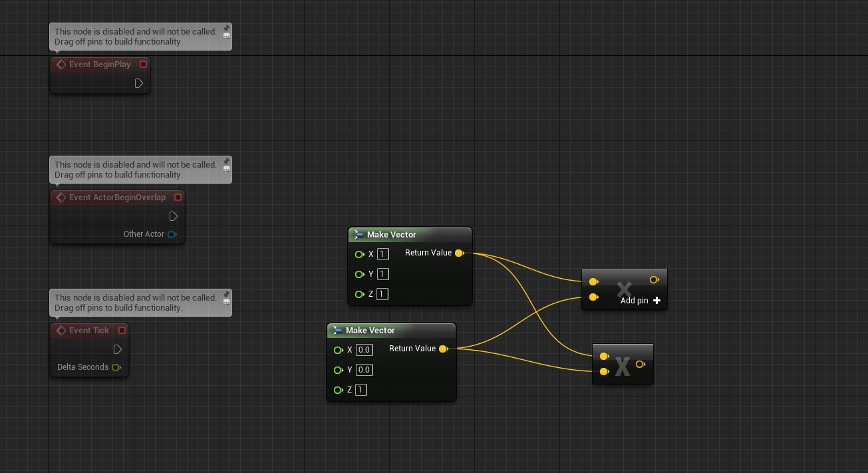Select the lower Make Vector node title

pos(370,331)
